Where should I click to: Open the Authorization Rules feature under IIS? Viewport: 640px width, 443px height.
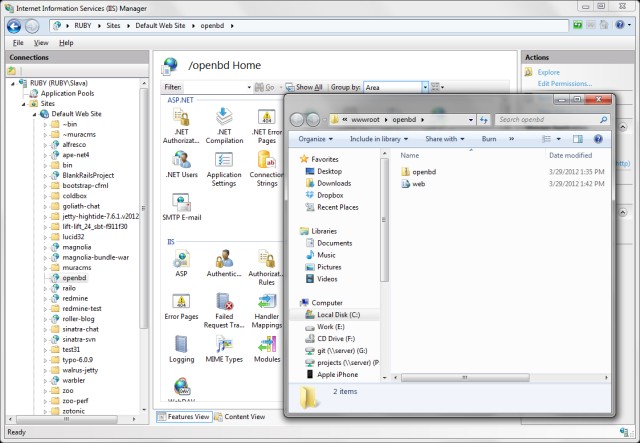click(266, 267)
